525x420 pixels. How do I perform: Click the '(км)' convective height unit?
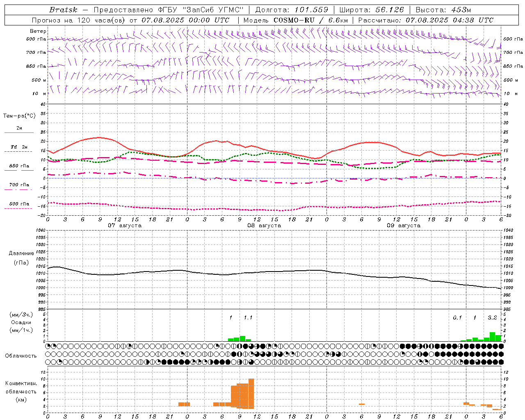tap(21, 399)
